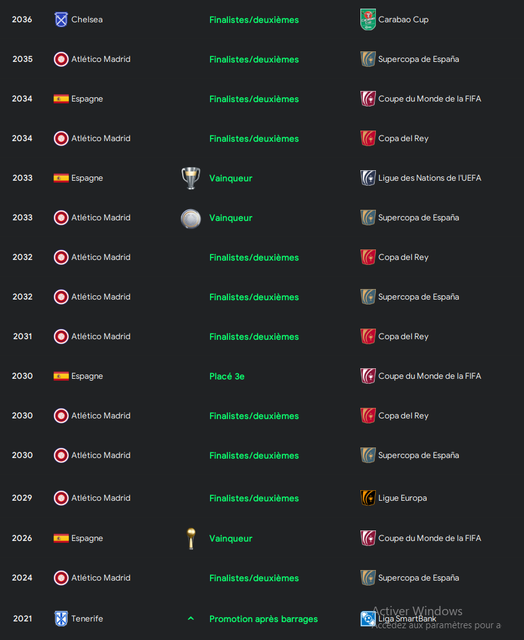
Task: Click the promotion arrow in 2021 row
Action: click(191, 619)
